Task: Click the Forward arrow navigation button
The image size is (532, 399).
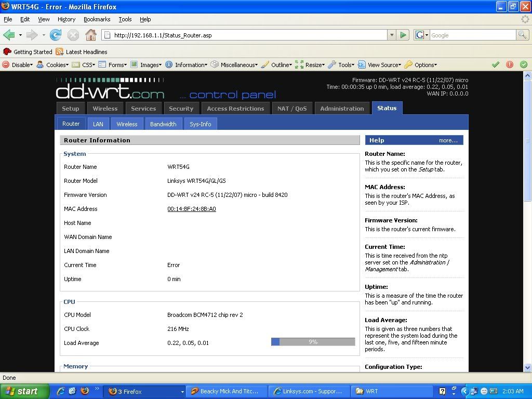Action: tap(32, 35)
